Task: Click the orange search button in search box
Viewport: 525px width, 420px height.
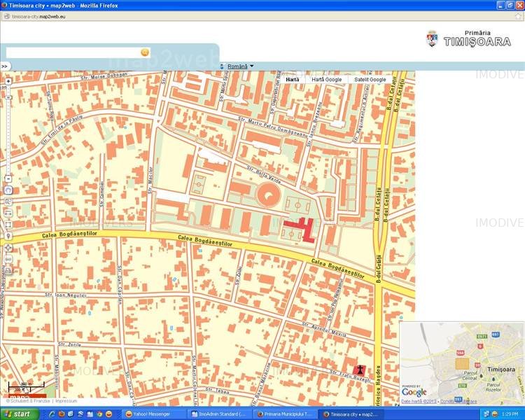Action: [x=145, y=52]
